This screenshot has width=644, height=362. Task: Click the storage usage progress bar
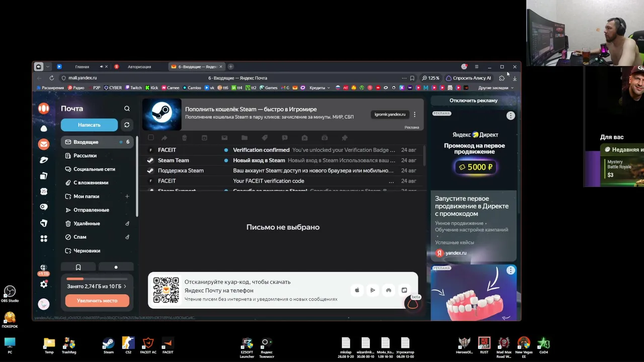tap(97, 279)
